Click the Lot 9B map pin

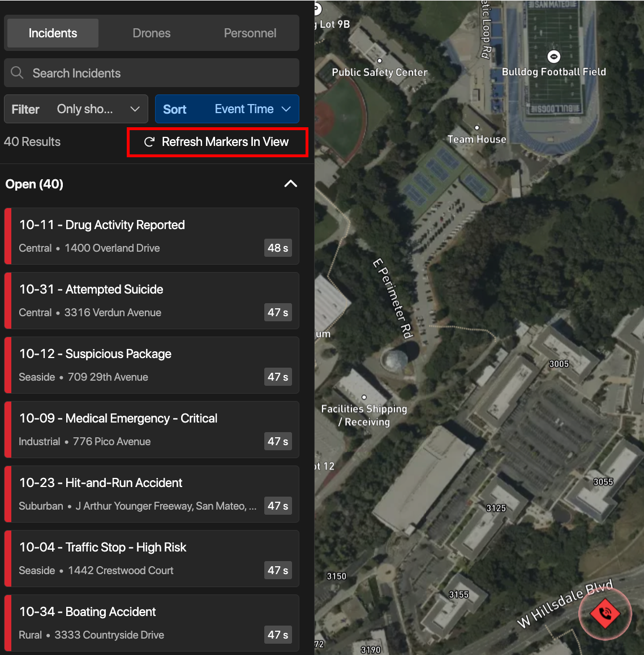click(x=317, y=9)
